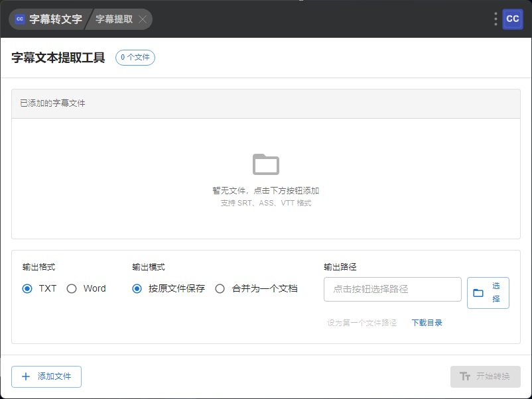Screen dimensions: 532x399
Task: Select TXT output format
Action: 27,288
